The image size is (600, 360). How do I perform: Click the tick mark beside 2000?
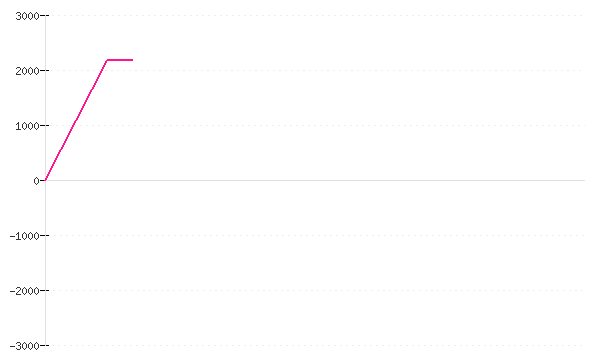click(44, 70)
